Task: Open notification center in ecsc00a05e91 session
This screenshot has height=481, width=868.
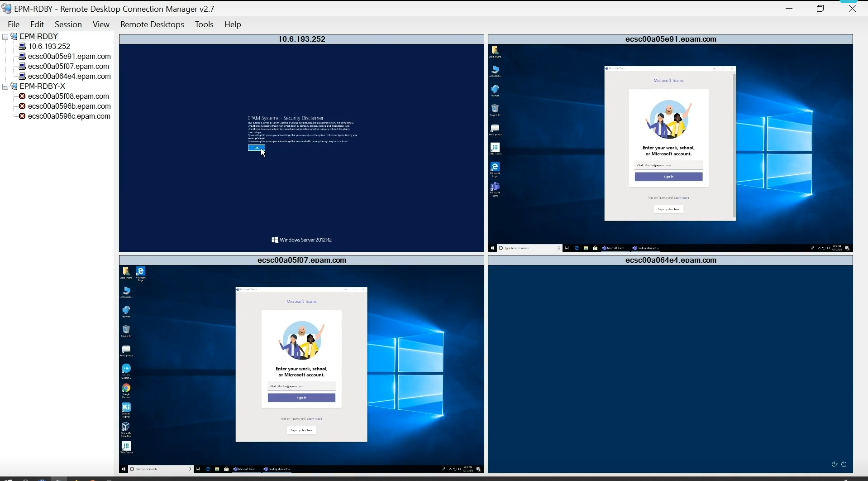Action: 848,248
